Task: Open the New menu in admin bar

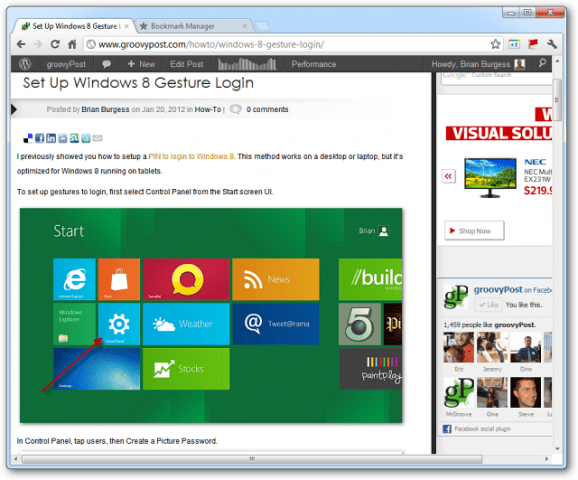Action: click(141, 64)
